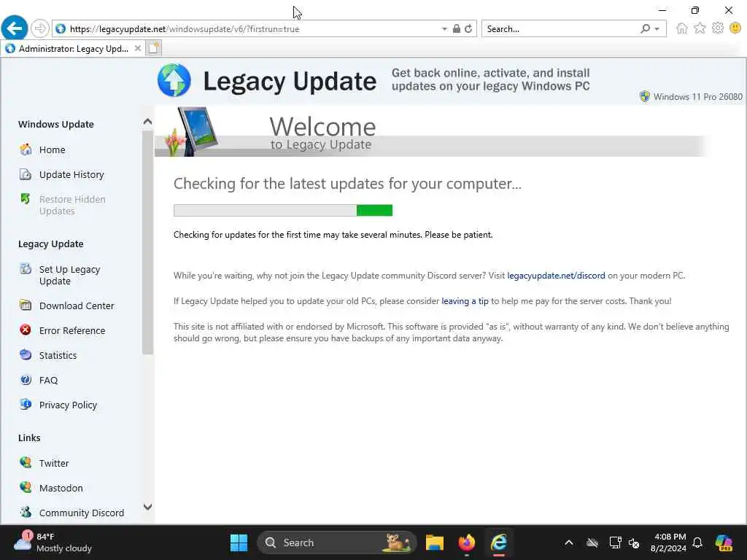Click the notification bell icon
Image resolution: width=747 pixels, height=560 pixels.
click(x=697, y=542)
